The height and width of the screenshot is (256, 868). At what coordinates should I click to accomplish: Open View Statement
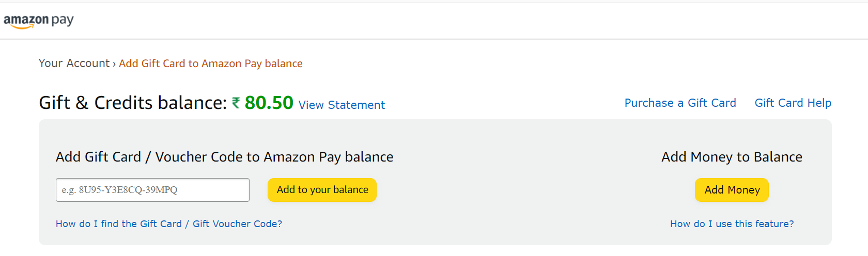[x=342, y=105]
